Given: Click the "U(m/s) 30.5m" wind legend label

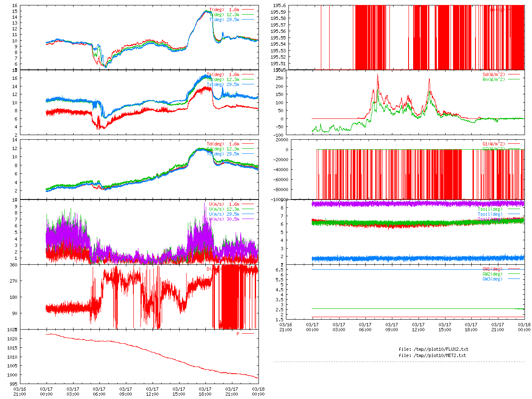Looking at the screenshot, I should [x=224, y=219].
